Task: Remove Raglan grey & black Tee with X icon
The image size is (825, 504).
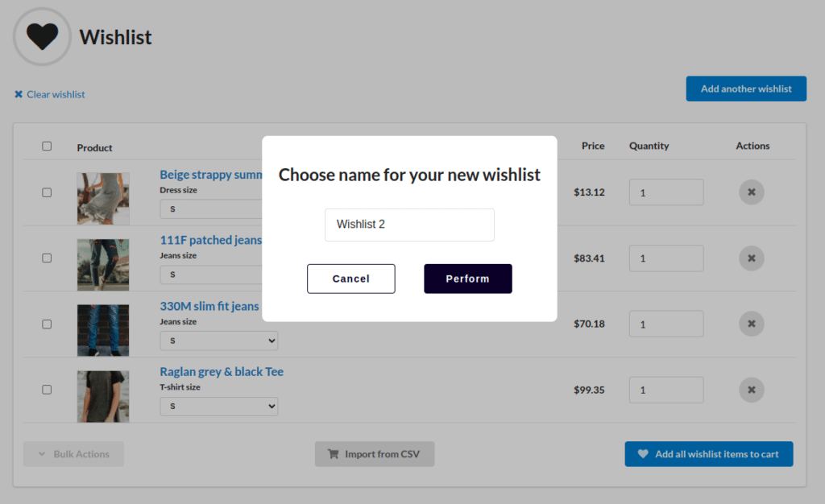Action: (752, 390)
